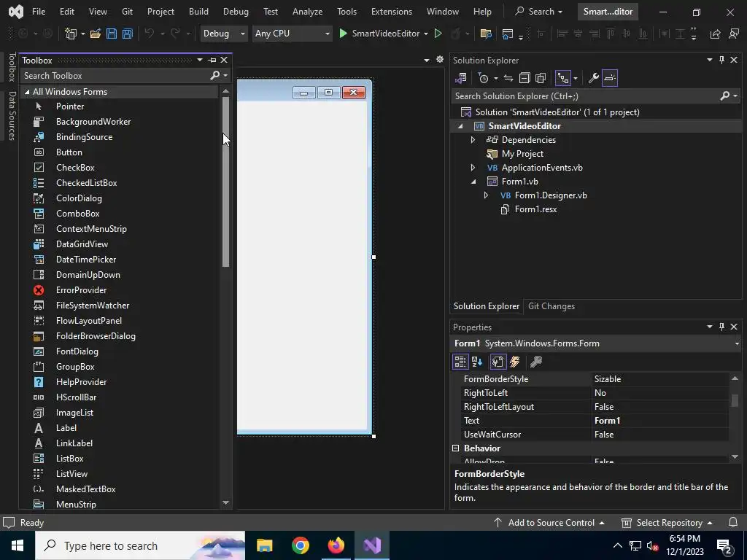Click the Show All Files icon in Solution Explorer
This screenshot has height=560, width=747.
[x=541, y=78]
